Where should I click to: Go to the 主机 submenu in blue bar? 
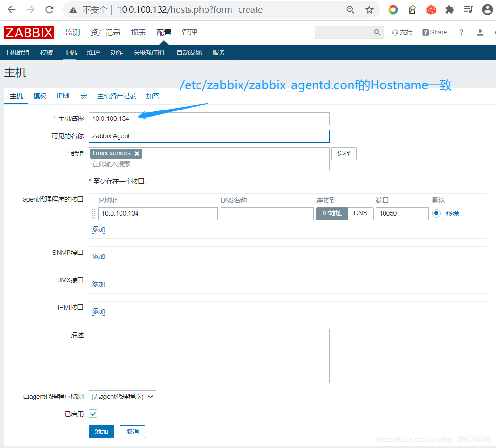[70, 52]
